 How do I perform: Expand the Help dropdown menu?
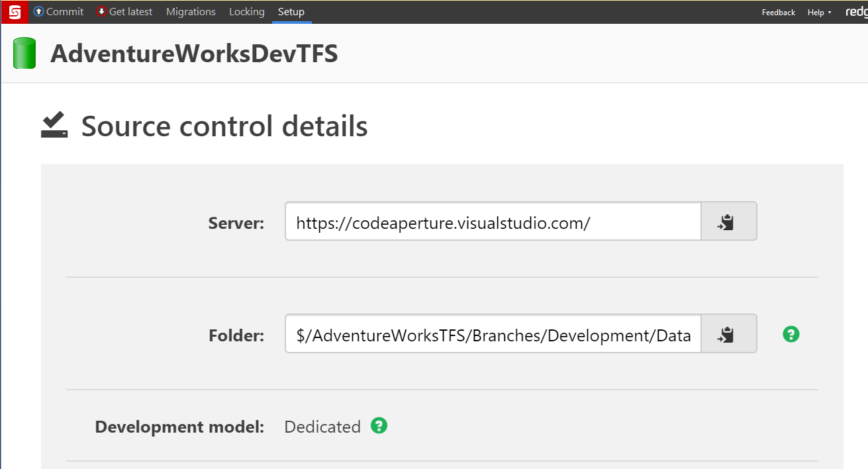(819, 13)
